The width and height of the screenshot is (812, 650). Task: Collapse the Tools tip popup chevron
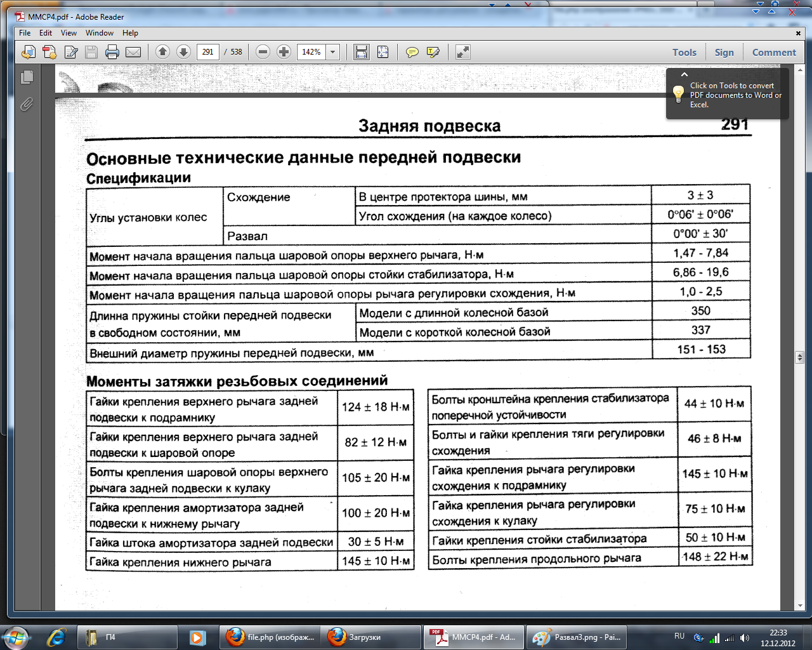click(684, 75)
